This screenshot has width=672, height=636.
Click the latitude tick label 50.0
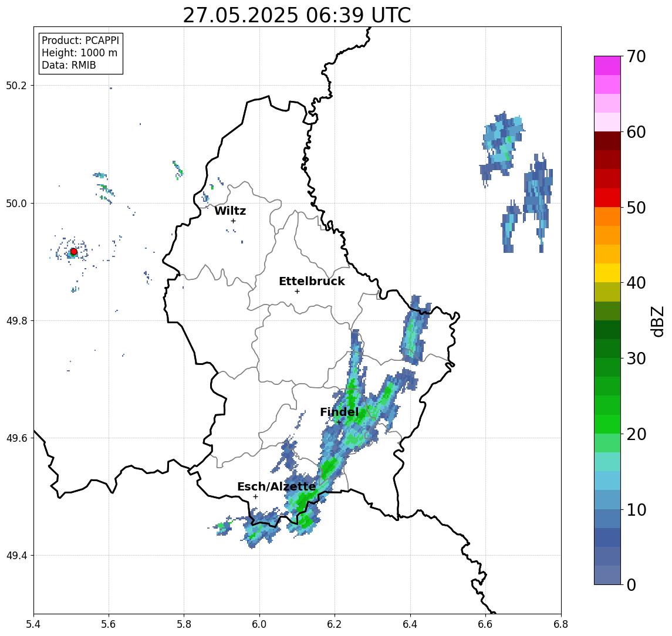click(x=16, y=203)
